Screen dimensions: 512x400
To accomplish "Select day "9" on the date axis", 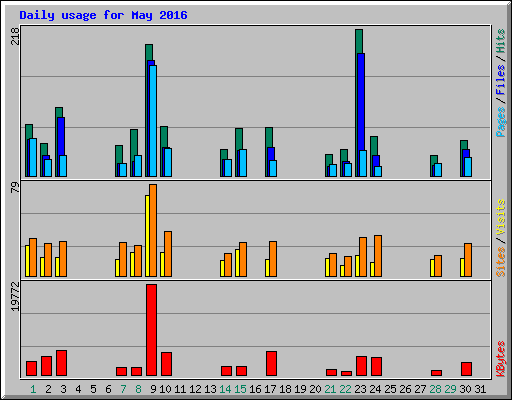I will [153, 389].
